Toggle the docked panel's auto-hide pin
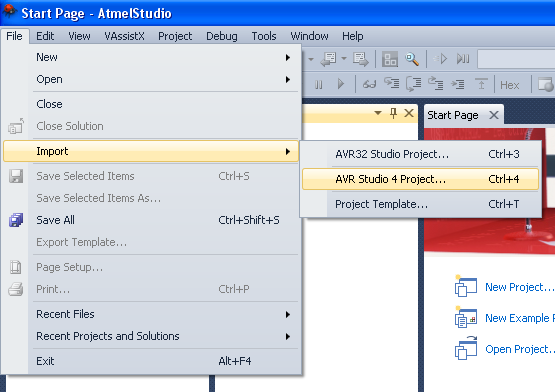This screenshot has height=392, width=555. (393, 113)
